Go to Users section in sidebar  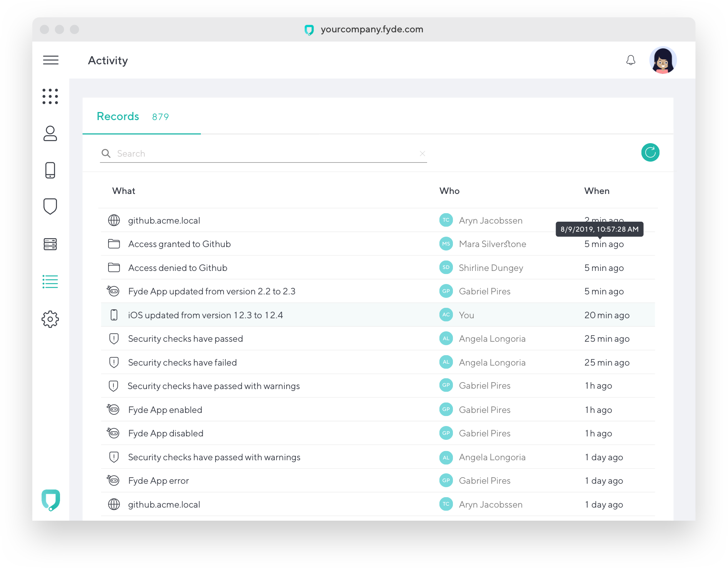(x=50, y=133)
